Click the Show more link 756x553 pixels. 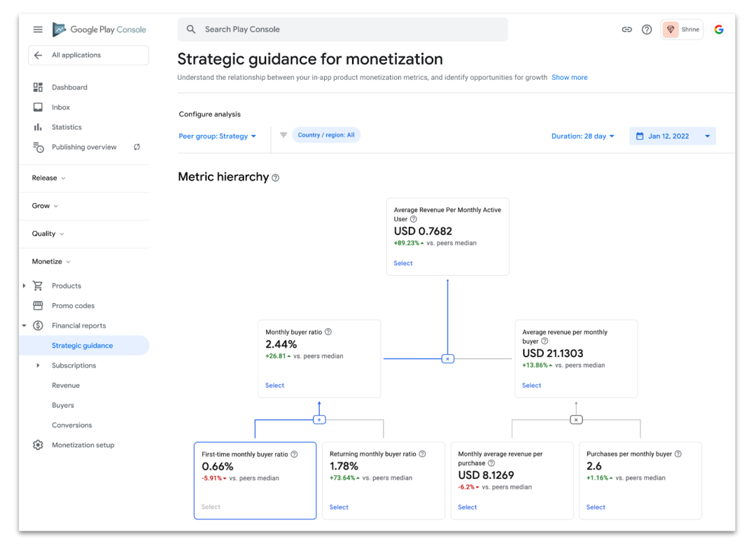point(569,78)
